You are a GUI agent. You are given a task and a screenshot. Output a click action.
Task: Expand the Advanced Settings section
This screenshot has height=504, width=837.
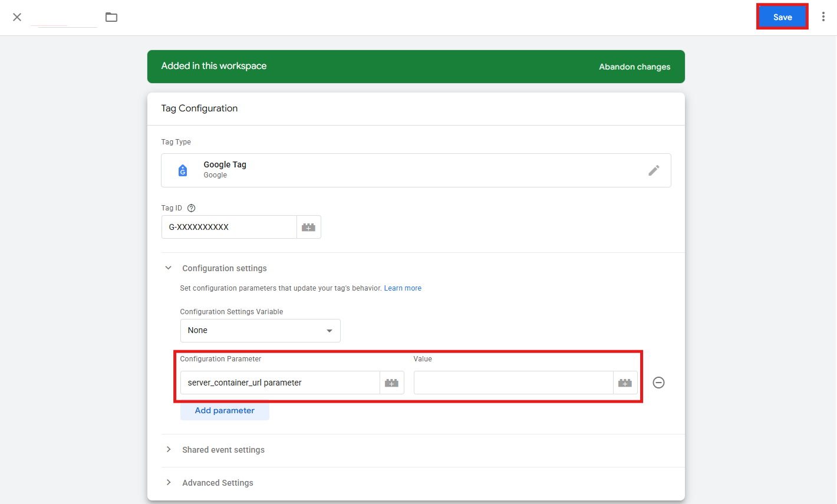click(x=169, y=483)
